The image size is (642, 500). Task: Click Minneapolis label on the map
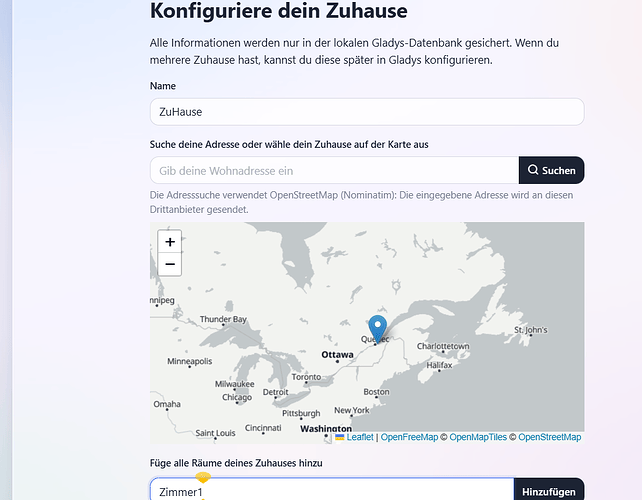click(190, 361)
